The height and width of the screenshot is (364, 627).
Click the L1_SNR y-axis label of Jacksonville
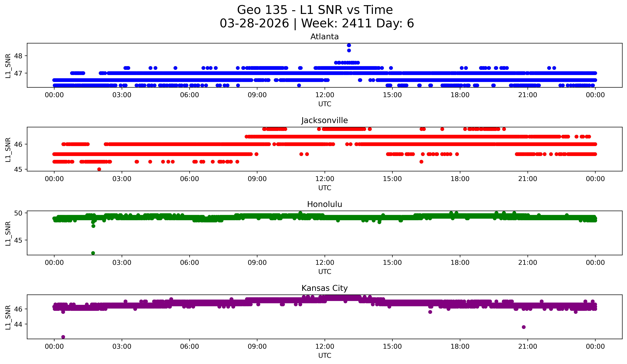(8, 150)
